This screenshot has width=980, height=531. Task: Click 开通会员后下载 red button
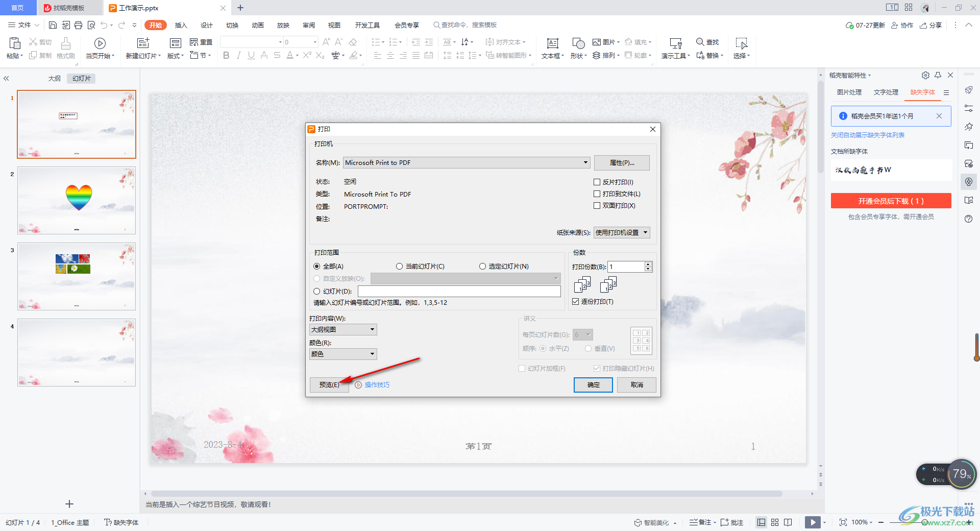891,201
